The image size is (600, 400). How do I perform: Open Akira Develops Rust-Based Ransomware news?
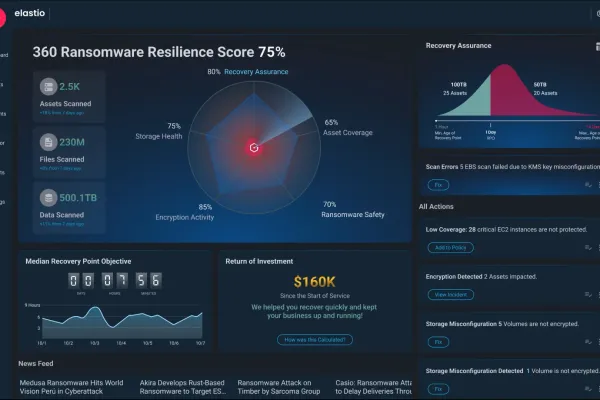point(183,387)
